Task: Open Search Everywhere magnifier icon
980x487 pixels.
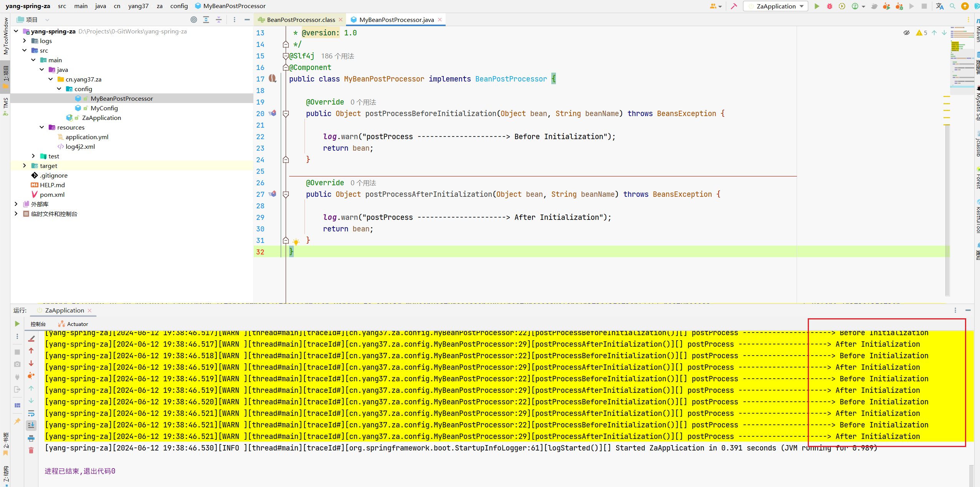Action: pos(952,6)
